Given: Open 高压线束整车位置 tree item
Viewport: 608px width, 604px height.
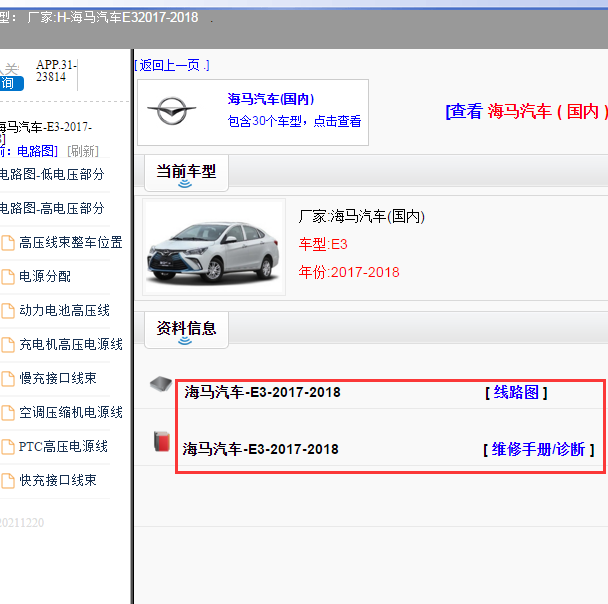Looking at the screenshot, I should coord(71,243).
